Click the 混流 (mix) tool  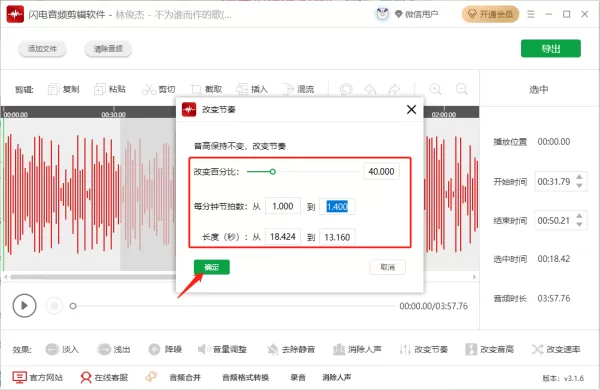(x=298, y=89)
